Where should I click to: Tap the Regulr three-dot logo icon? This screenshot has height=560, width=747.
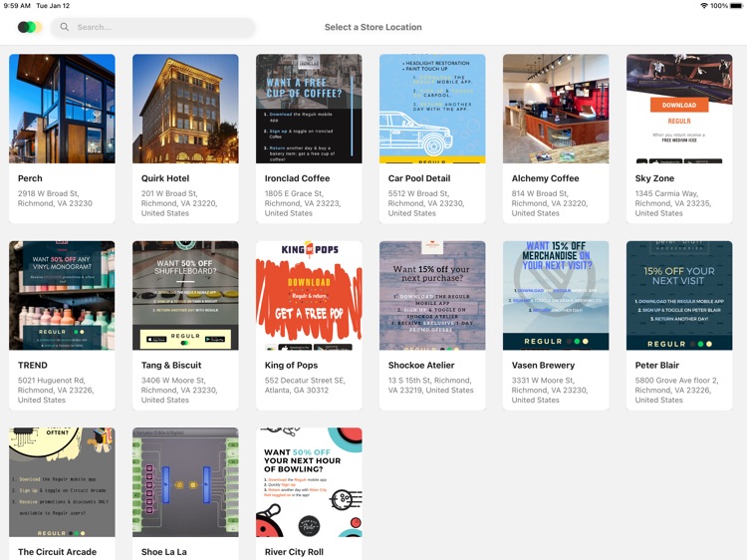30,27
